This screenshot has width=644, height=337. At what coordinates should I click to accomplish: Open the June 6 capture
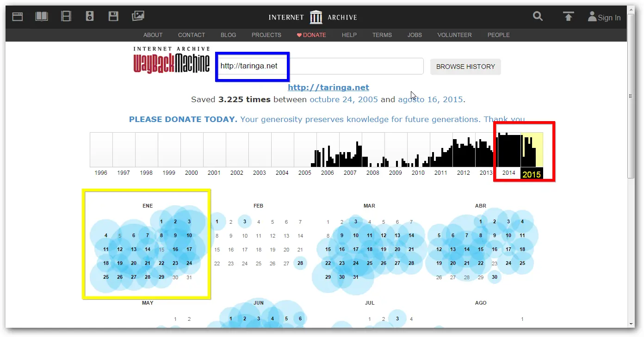(x=300, y=319)
